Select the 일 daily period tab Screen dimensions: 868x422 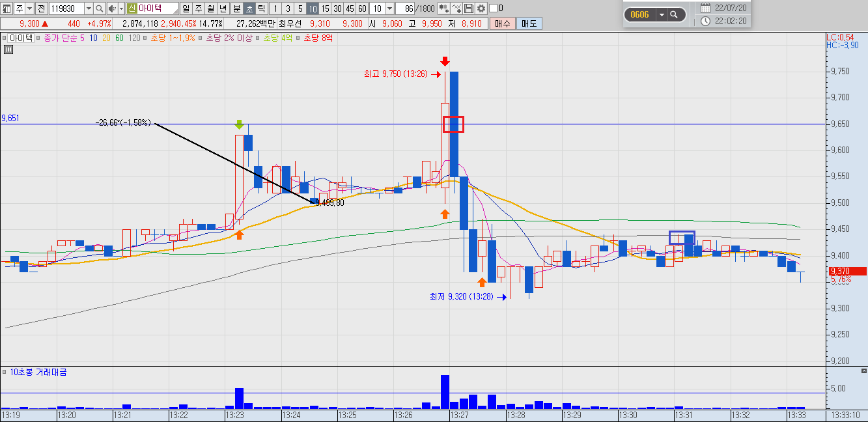[x=186, y=8]
